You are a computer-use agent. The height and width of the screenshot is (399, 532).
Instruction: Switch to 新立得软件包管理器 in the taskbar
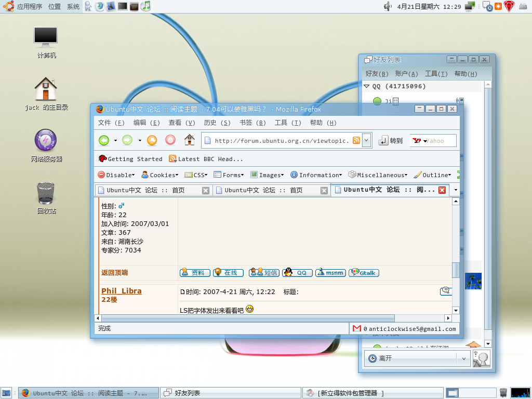[x=373, y=393]
